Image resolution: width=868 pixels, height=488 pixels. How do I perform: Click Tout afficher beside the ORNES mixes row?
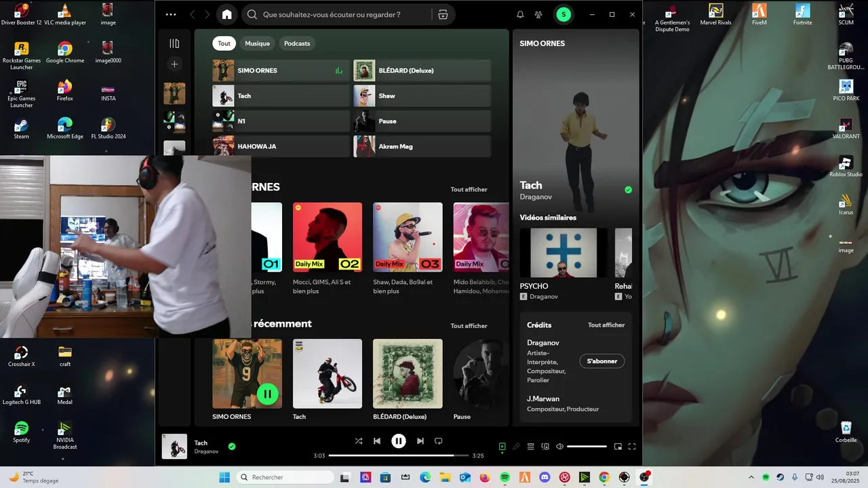[x=469, y=190]
